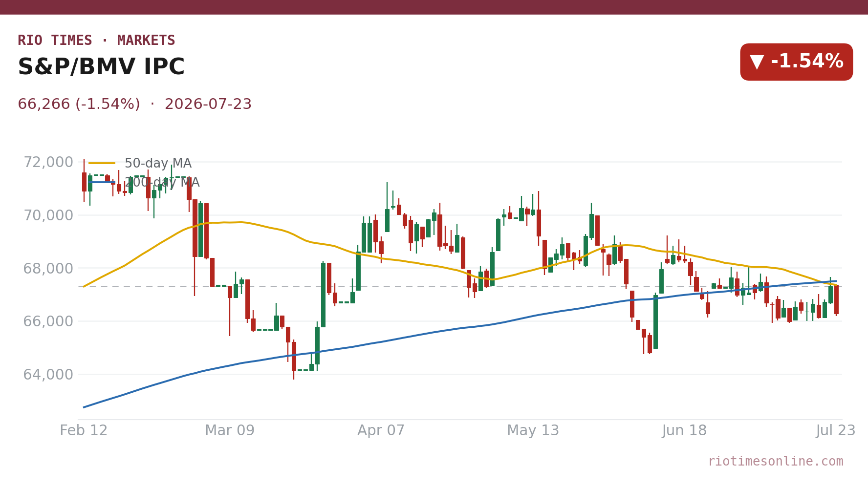Click the Apr 07 x-axis date label
This screenshot has width=868, height=488.
pos(381,431)
